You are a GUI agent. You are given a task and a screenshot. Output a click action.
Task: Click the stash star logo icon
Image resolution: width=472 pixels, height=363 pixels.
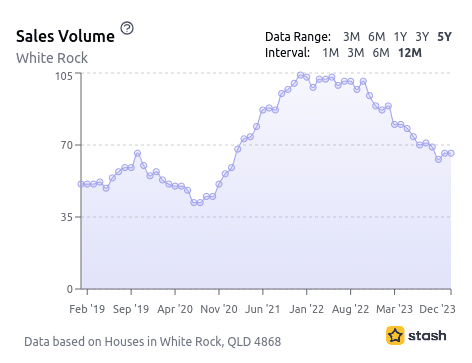395,335
